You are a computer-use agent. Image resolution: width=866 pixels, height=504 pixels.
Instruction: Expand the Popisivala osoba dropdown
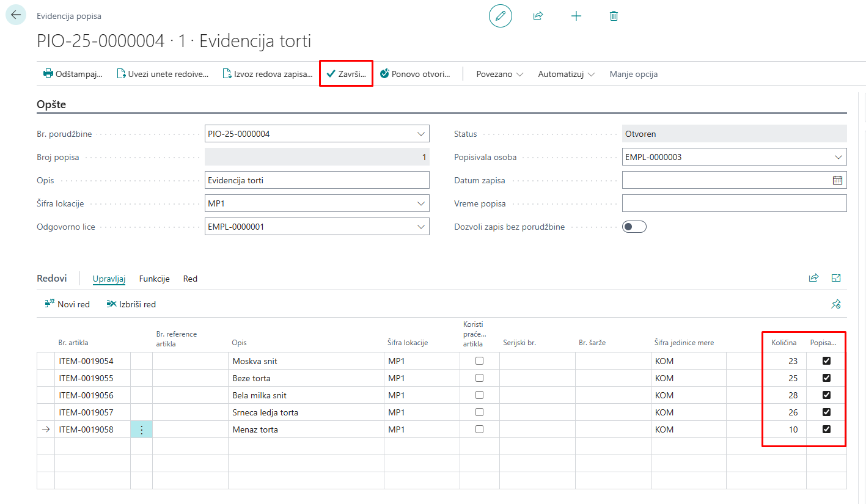click(838, 157)
